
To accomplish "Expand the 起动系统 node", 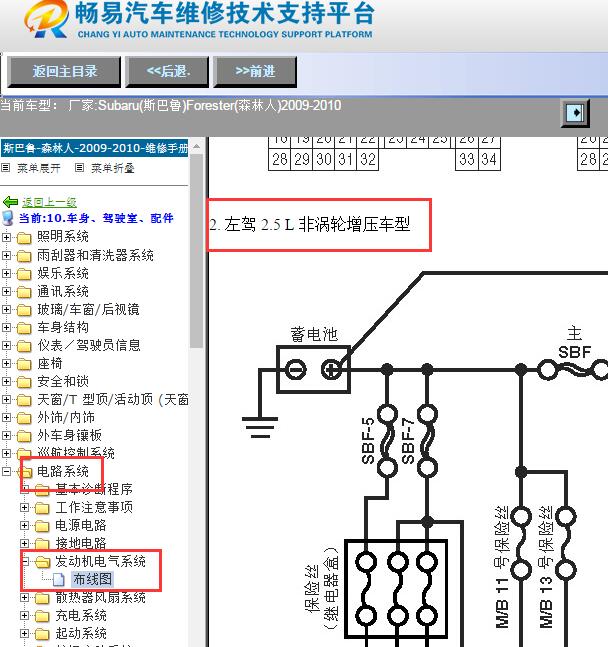I will pyautogui.click(x=24, y=633).
